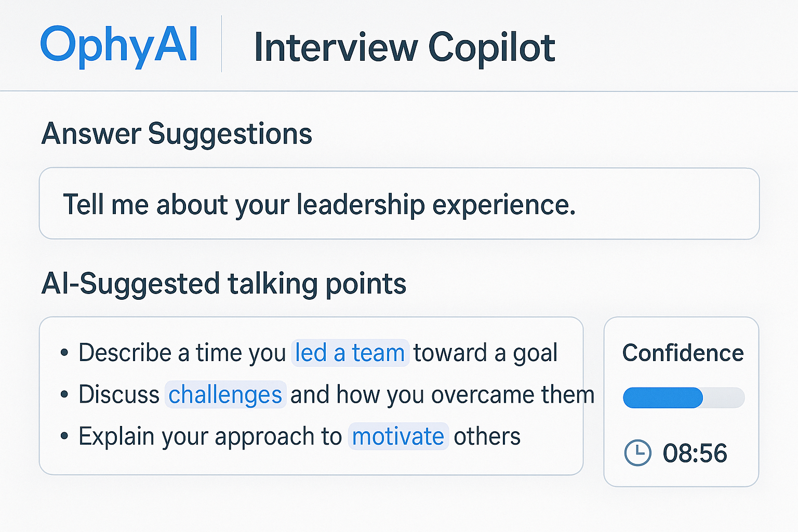Screen dimensions: 798x532
Task: Click the 08:56 timer display
Action: [x=695, y=453]
